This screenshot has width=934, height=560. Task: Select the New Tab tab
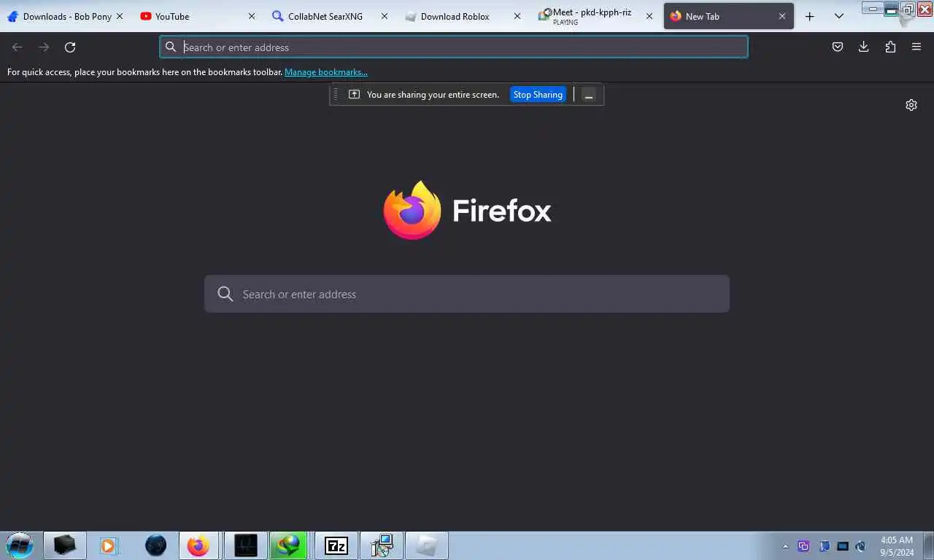(x=728, y=16)
